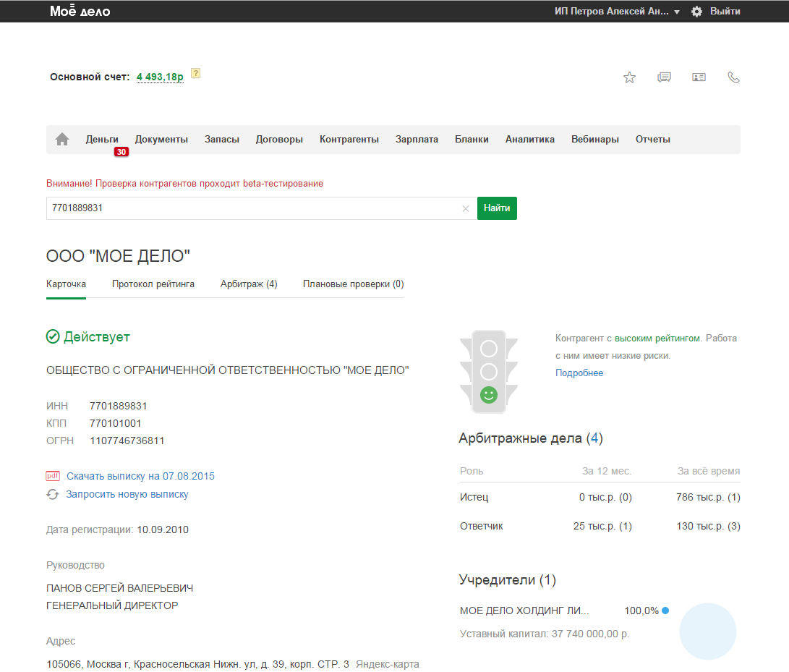This screenshot has height=672, width=789.
Task: Switch to the Протокол рейтинга tab
Action: point(153,284)
